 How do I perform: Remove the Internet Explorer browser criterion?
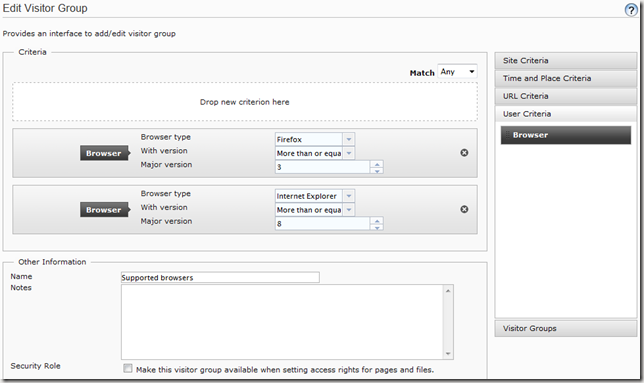pos(464,209)
